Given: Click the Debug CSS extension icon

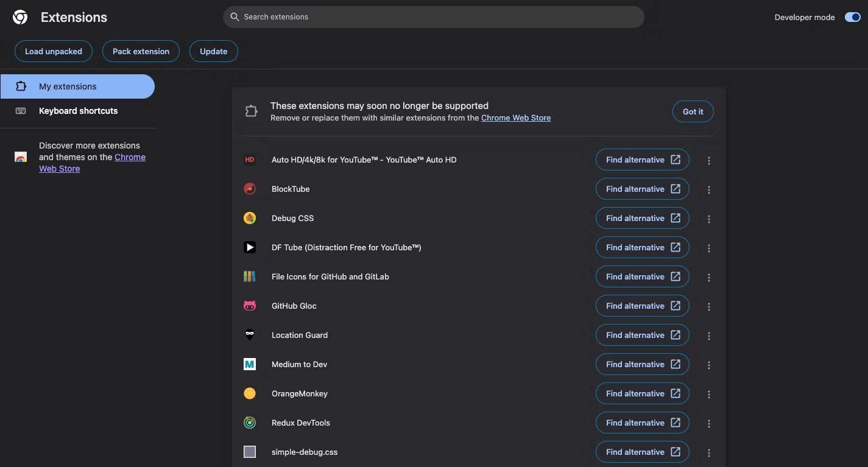Looking at the screenshot, I should 250,218.
